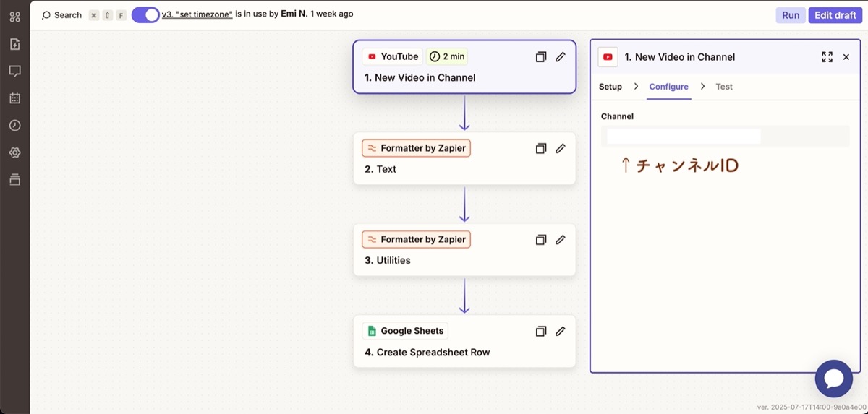Duplicate the New Video in Channel step
868x414 pixels.
point(540,57)
